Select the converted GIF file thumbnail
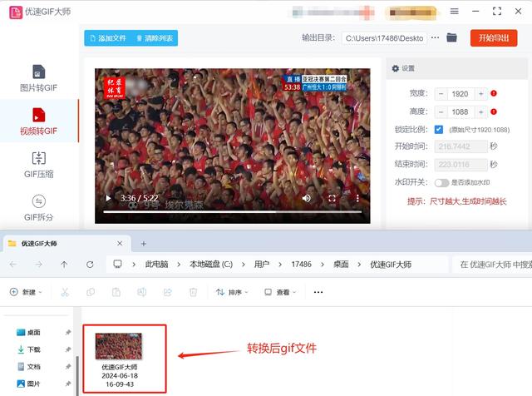 pyautogui.click(x=119, y=346)
